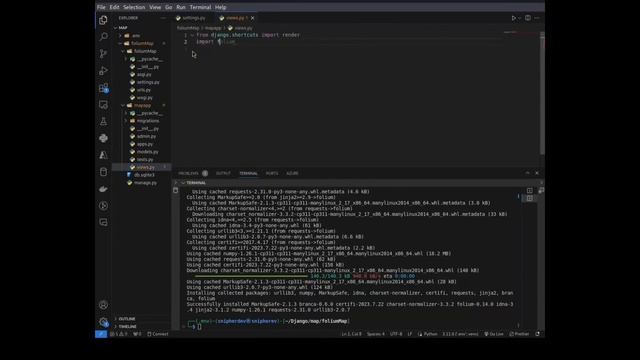Open the Terminal menu in menu bar
This screenshot has height=360, width=640.
click(x=200, y=7)
